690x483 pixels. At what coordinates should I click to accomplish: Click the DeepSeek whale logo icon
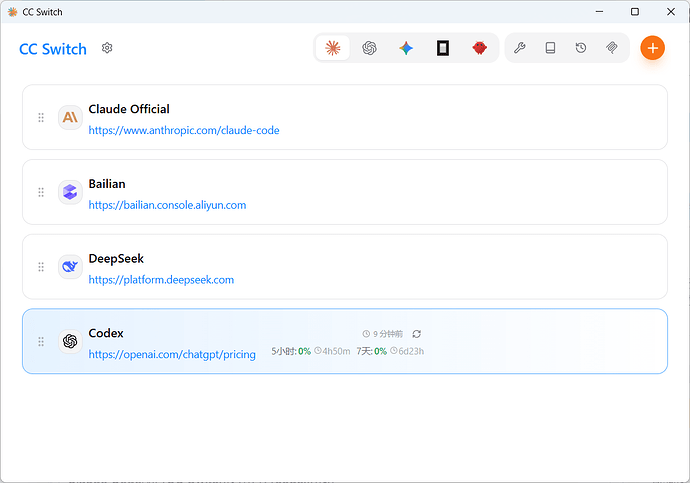pos(70,267)
